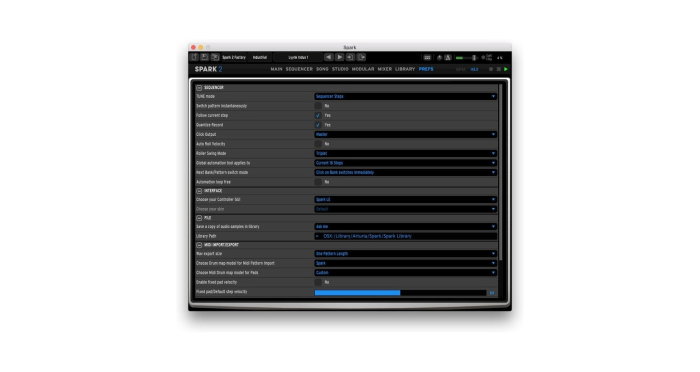Click the Industrial kit name
This screenshot has height=372, width=700.
pos(260,58)
